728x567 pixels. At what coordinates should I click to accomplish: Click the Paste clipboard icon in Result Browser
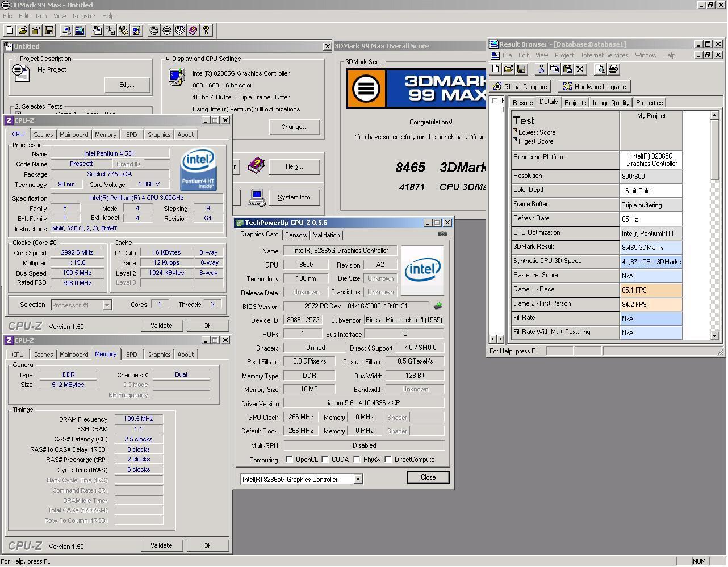[567, 69]
